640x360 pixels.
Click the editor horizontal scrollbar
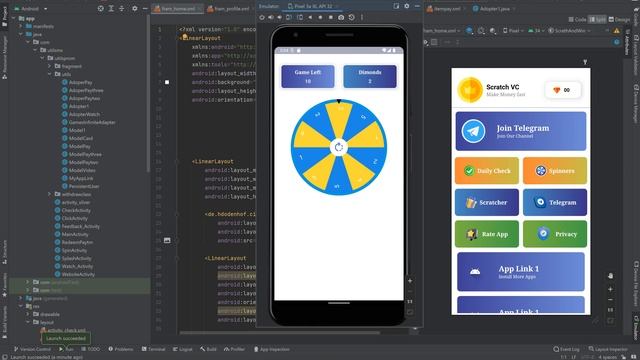280,333
